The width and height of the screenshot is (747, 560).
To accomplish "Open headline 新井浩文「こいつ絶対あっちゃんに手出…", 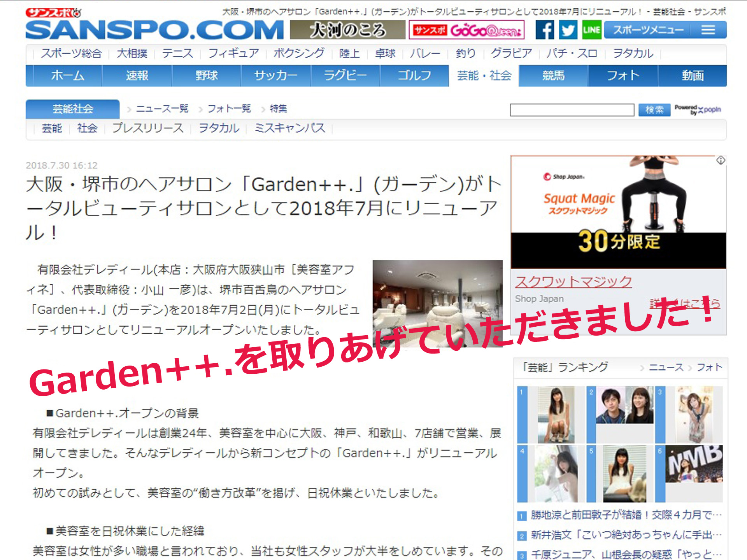I will 626,535.
